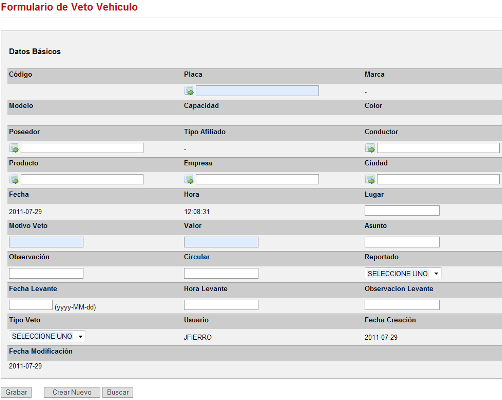Click the Capacidad column label
The image size is (502, 400).
coord(201,106)
